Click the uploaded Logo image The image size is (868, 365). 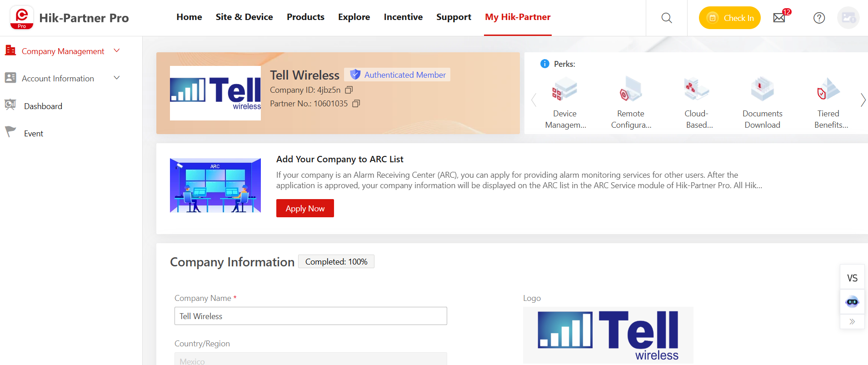tap(608, 335)
